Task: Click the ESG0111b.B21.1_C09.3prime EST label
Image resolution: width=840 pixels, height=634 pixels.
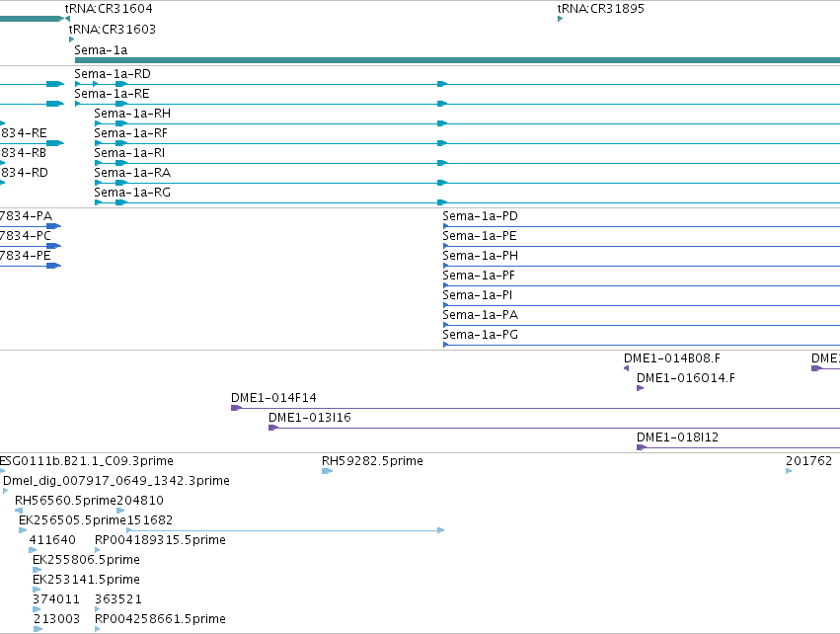Action: tap(86, 461)
